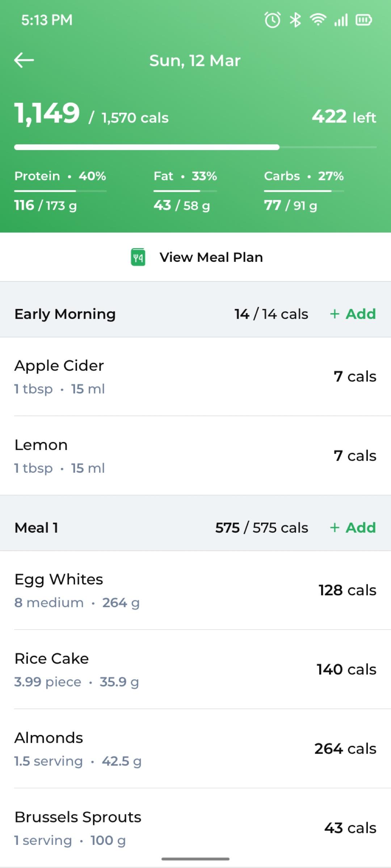The width and height of the screenshot is (391, 868).
Task: Tap the battery status icon
Action: point(364,20)
